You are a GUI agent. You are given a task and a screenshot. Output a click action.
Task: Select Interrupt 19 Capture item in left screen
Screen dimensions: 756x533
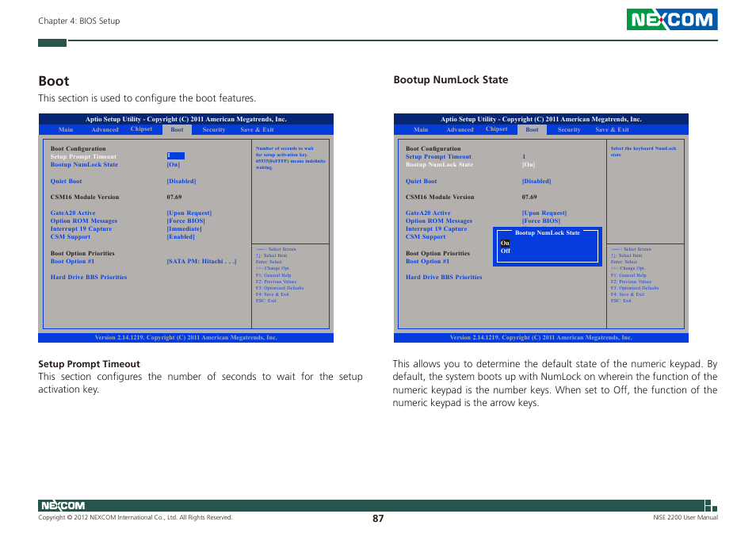81,228
